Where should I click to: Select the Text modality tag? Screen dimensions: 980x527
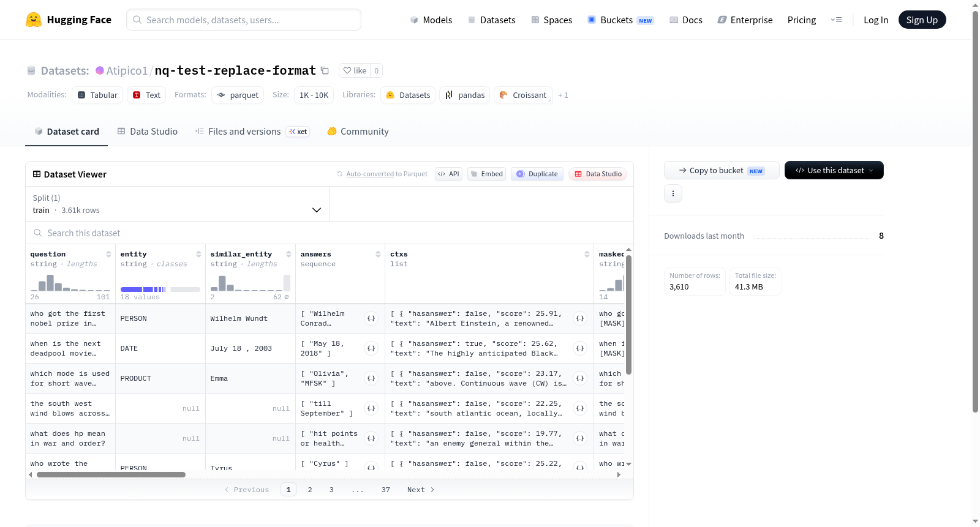(x=146, y=95)
